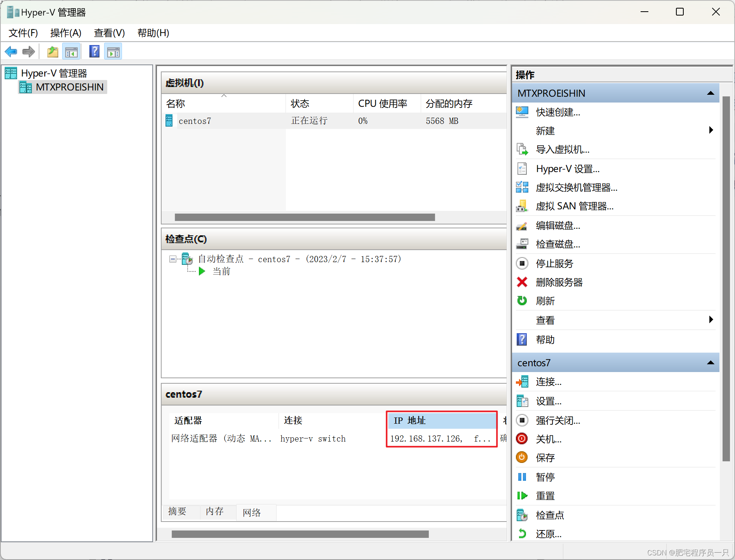Screen dimensions: 735x560
Task: Click the 连接 icon under centos7 actions
Action: pos(522,382)
